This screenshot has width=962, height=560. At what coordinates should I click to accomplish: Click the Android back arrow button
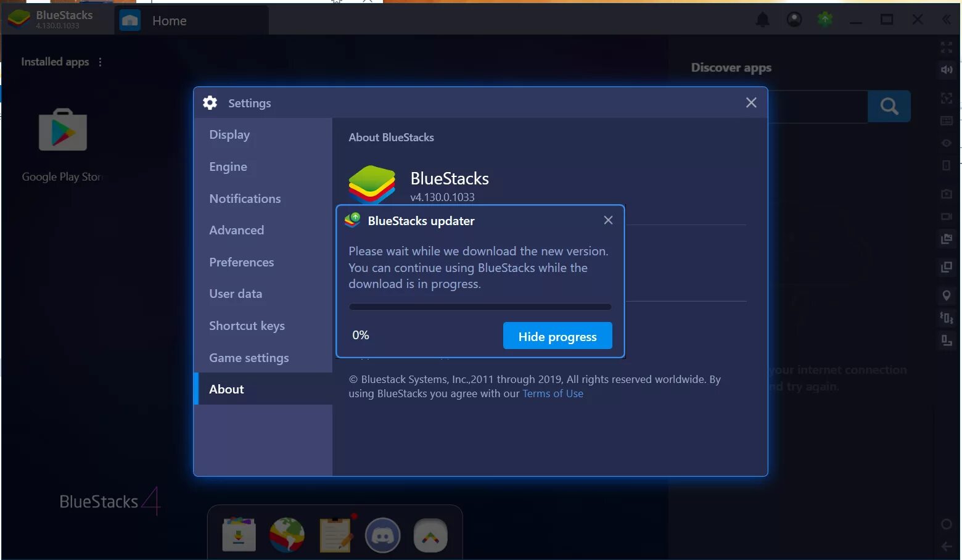click(947, 546)
